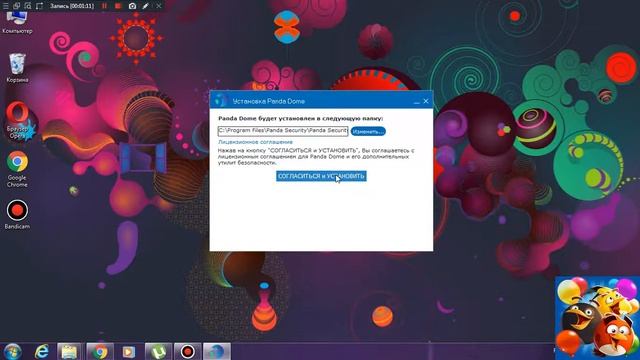This screenshot has width=640, height=360.
Task: Open the Лицензионное соглашение link
Action: [x=255, y=142]
